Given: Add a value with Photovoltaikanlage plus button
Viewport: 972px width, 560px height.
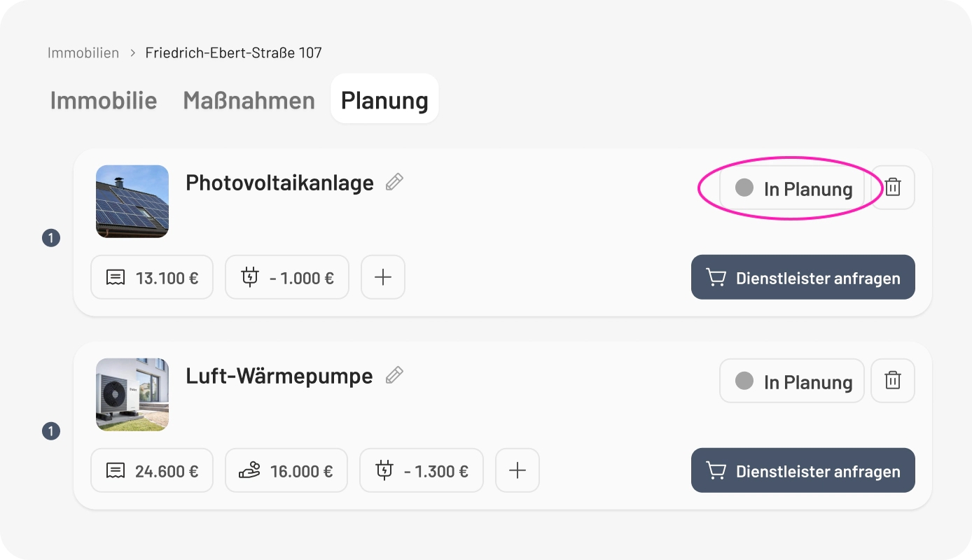Looking at the screenshot, I should (x=383, y=277).
